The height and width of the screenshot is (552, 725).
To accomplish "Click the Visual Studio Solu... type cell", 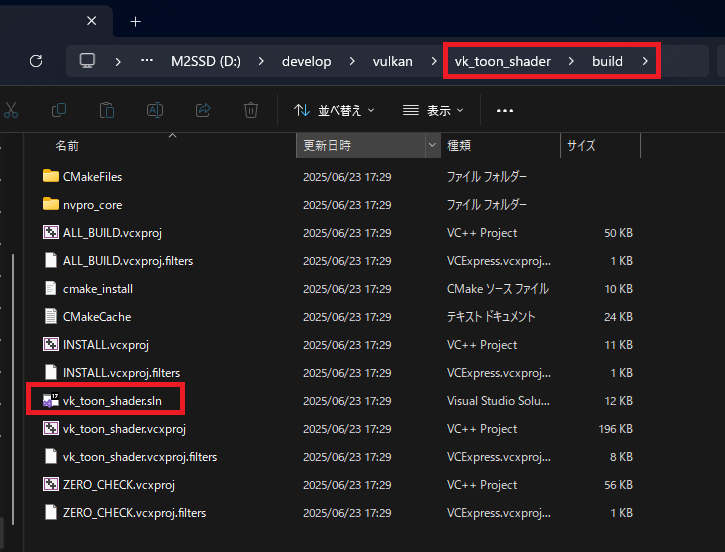I will pos(498,401).
